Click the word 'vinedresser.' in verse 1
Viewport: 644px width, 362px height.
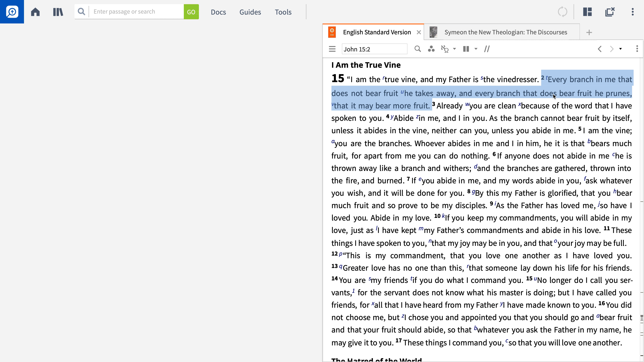pos(518,79)
